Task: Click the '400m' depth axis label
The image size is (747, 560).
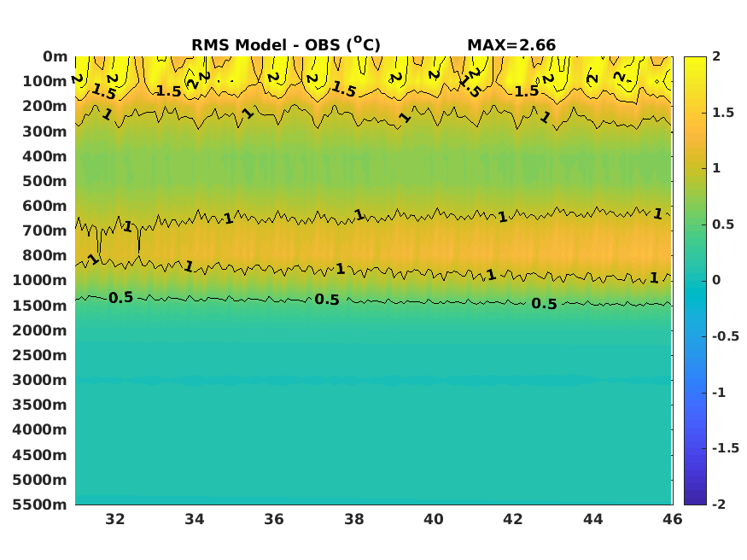Action: pyautogui.click(x=44, y=156)
